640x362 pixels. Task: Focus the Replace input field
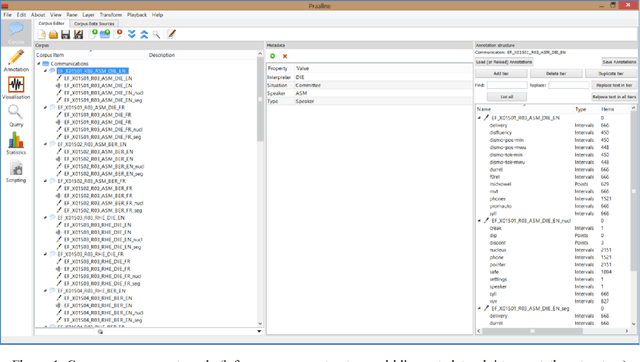pos(569,85)
